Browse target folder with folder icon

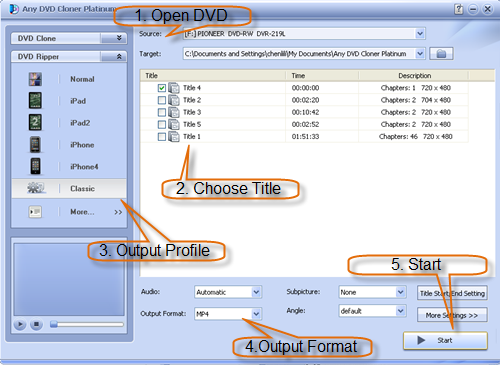pyautogui.click(x=441, y=54)
